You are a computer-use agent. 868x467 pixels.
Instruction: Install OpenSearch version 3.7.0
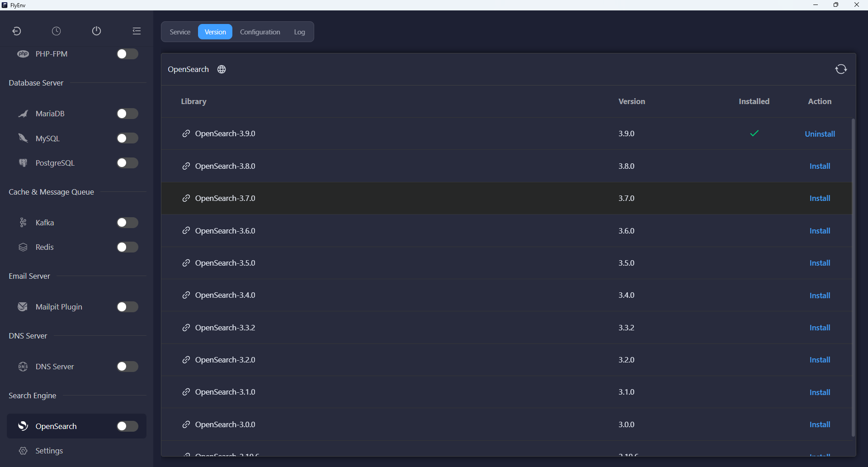tap(820, 198)
